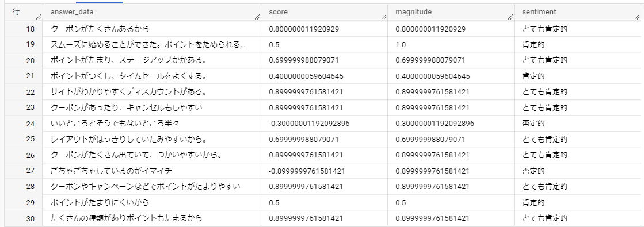Select score 0.5 in row 29

(x=275, y=202)
